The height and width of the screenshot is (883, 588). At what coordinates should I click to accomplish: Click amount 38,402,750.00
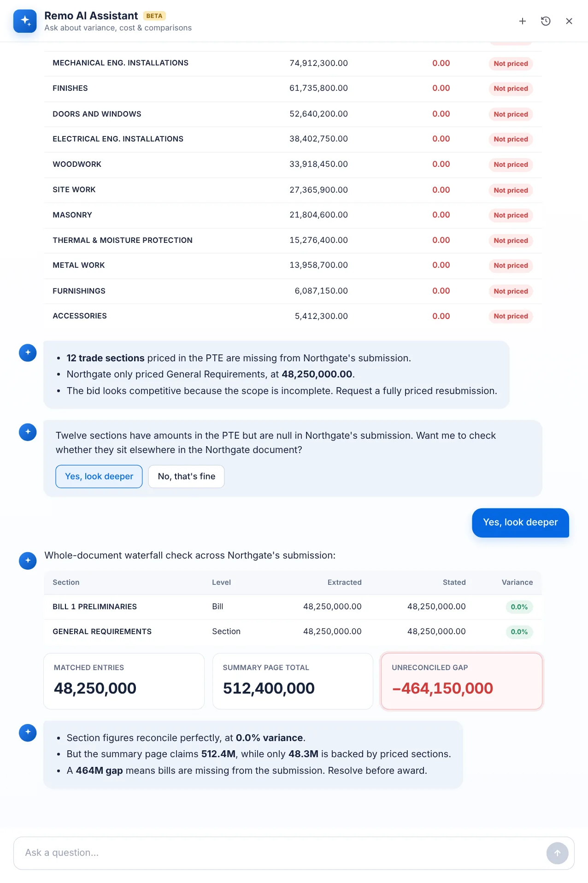tap(318, 139)
